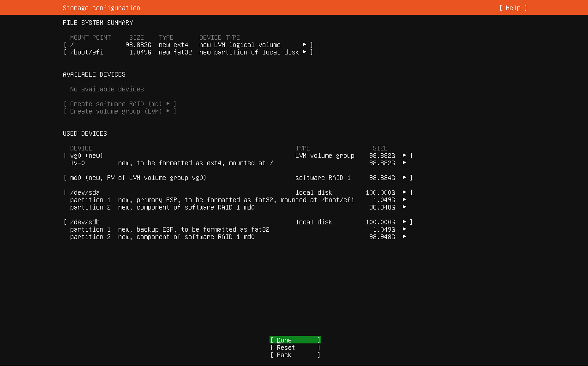Click the 98.884G md0 size value
Image resolution: width=588 pixels, height=366 pixels.
point(382,178)
